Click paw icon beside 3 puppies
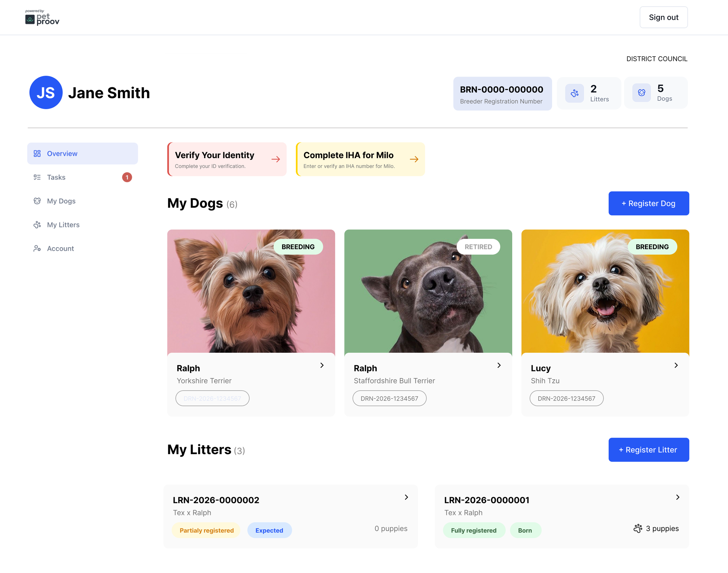The image size is (728, 573). point(637,528)
